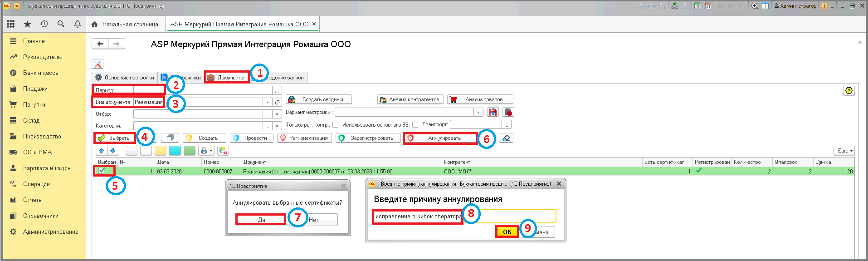Open the yellow help question icon

pyautogui.click(x=849, y=91)
